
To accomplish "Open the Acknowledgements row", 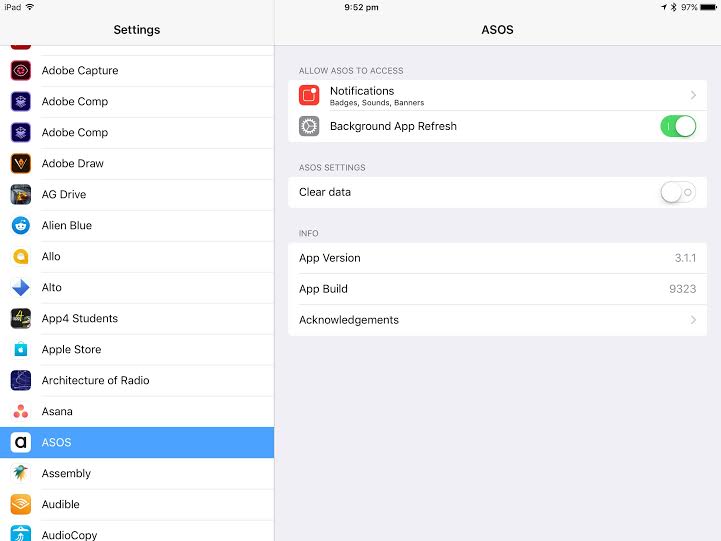I will [498, 320].
